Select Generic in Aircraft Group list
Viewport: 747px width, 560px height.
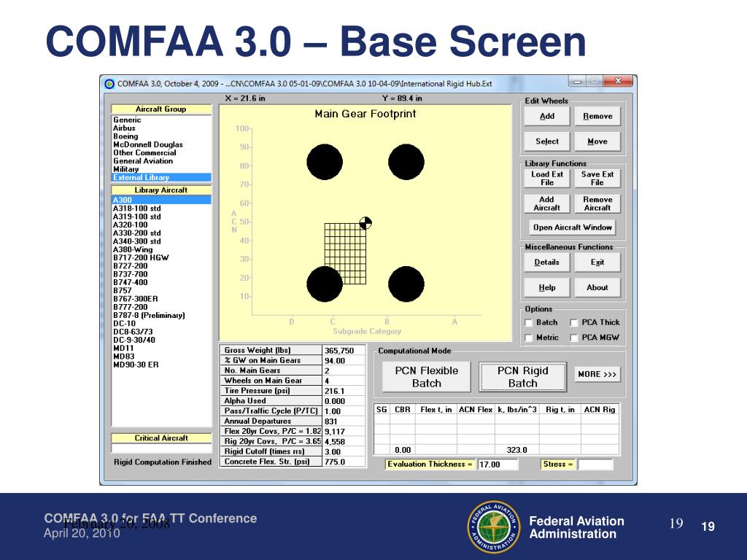[x=161, y=120]
